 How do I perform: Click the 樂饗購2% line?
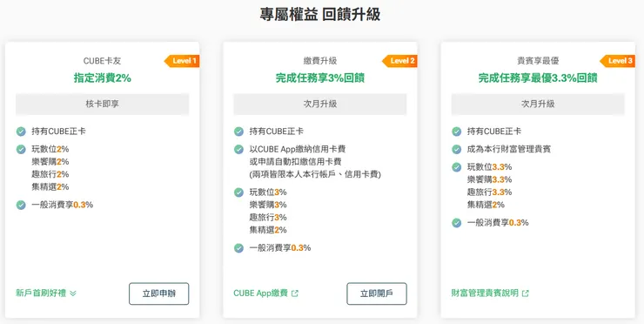(50, 162)
